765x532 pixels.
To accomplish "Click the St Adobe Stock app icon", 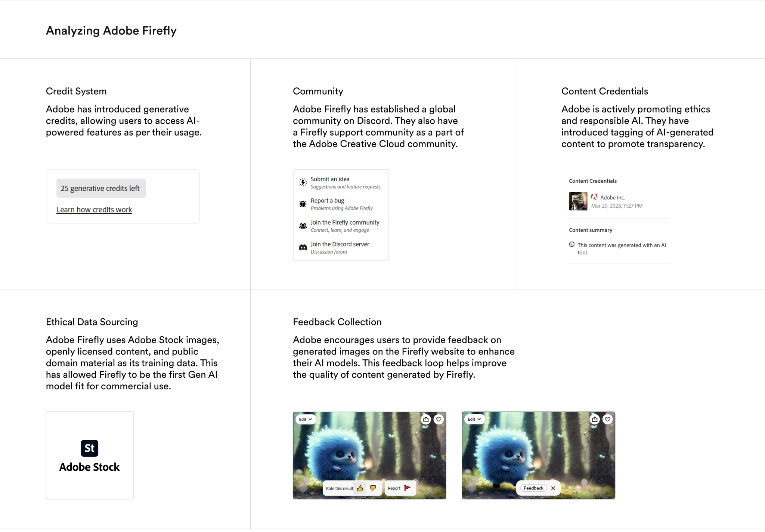I will 90,448.
